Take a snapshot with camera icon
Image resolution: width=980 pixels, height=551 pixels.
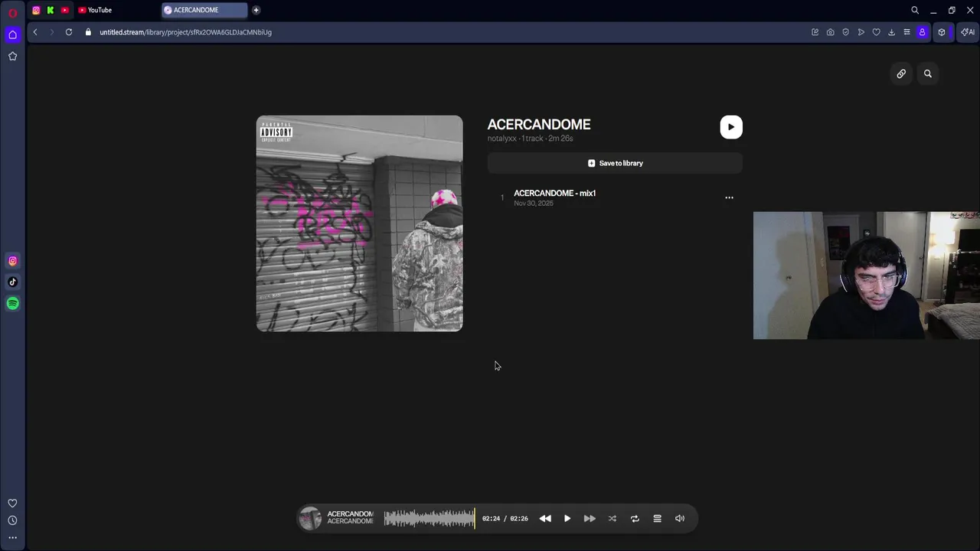point(830,32)
